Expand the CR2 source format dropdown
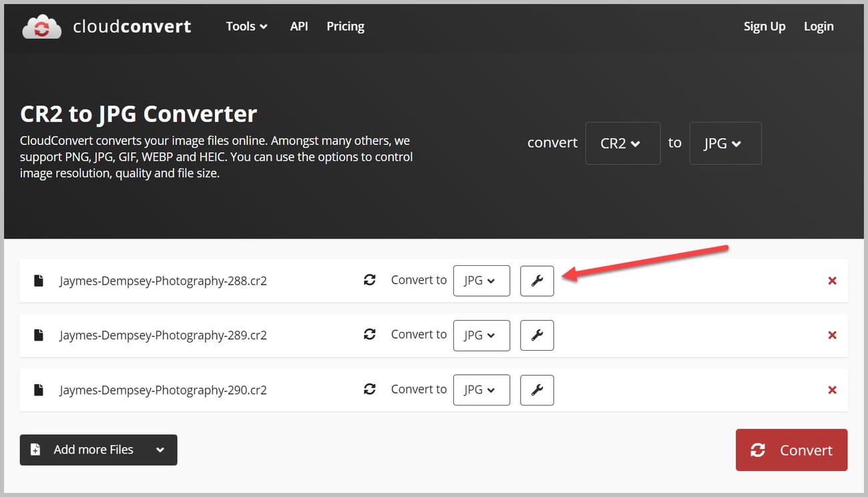The image size is (868, 497). [622, 143]
